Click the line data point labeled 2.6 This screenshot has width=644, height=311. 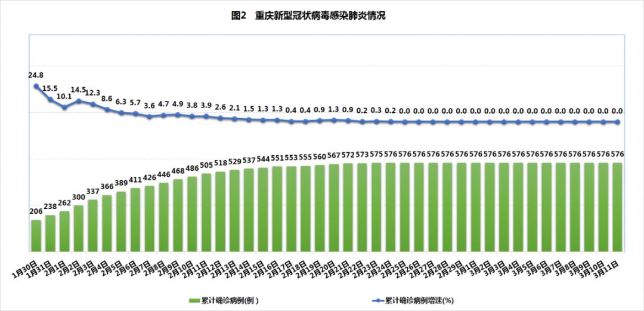tap(221, 118)
